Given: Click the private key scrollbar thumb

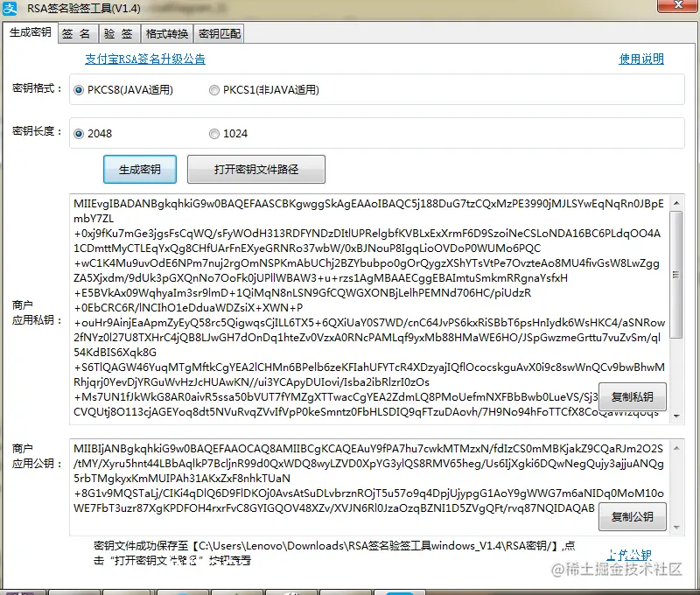Looking at the screenshot, I should (676, 275).
